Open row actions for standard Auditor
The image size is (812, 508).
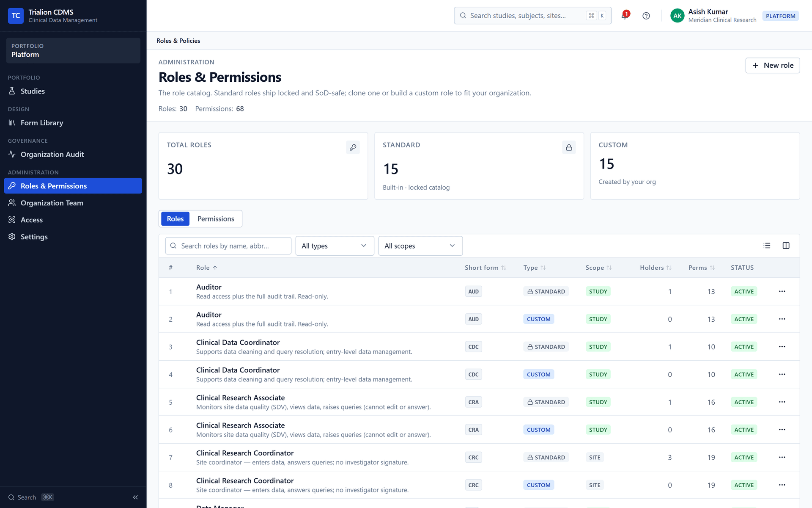pos(782,291)
